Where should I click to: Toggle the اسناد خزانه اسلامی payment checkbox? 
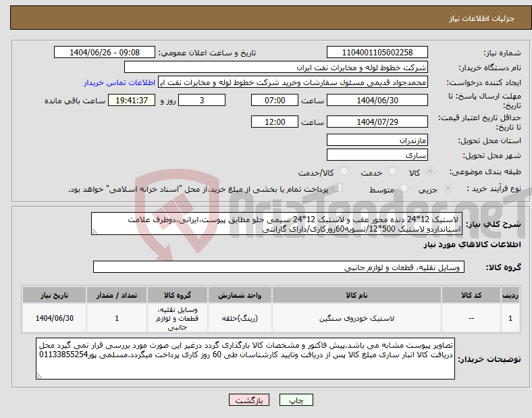point(338,188)
